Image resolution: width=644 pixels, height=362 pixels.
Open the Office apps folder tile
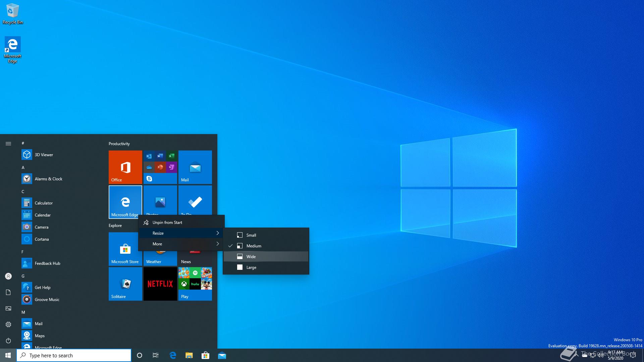coord(160,167)
